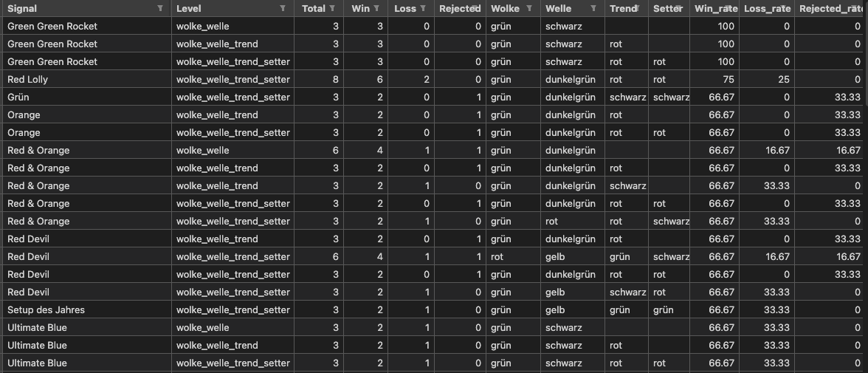Open the filter on the Signal column
The height and width of the screenshot is (373, 868).
pyautogui.click(x=160, y=8)
